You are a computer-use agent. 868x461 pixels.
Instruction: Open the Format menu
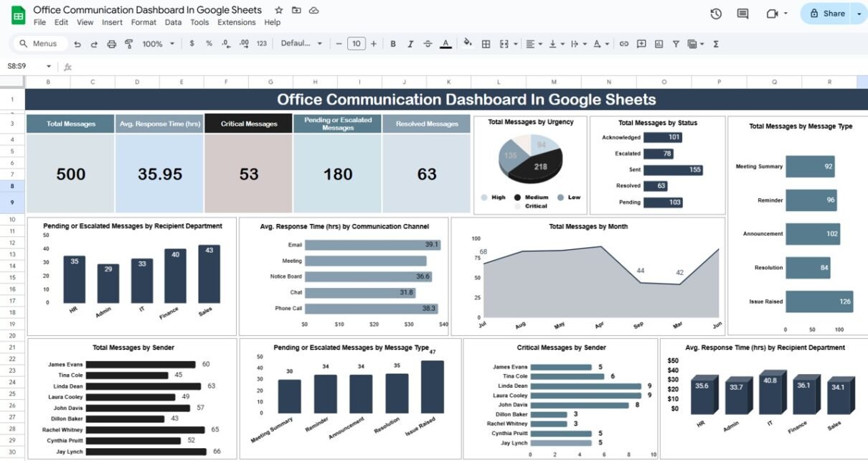tap(143, 22)
